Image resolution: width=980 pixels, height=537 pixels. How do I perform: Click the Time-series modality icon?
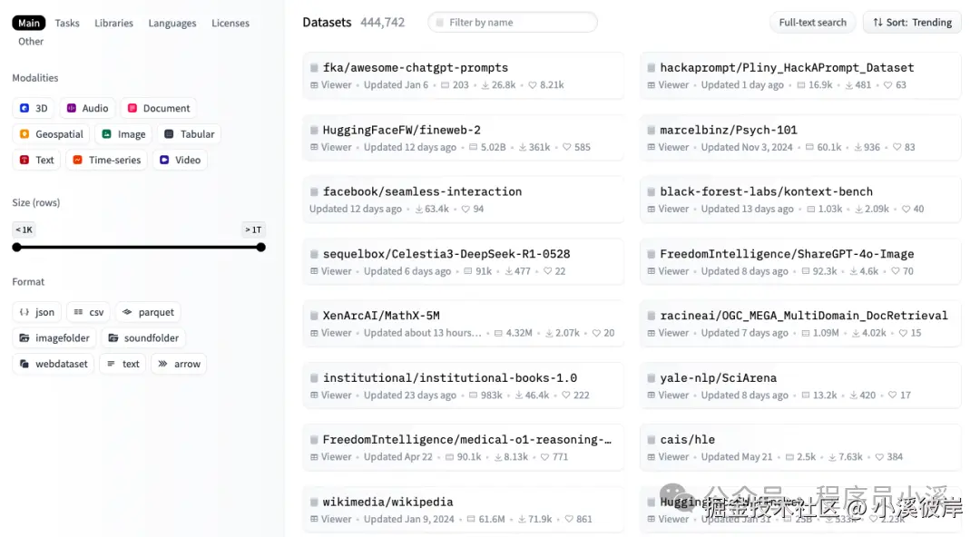(78, 160)
